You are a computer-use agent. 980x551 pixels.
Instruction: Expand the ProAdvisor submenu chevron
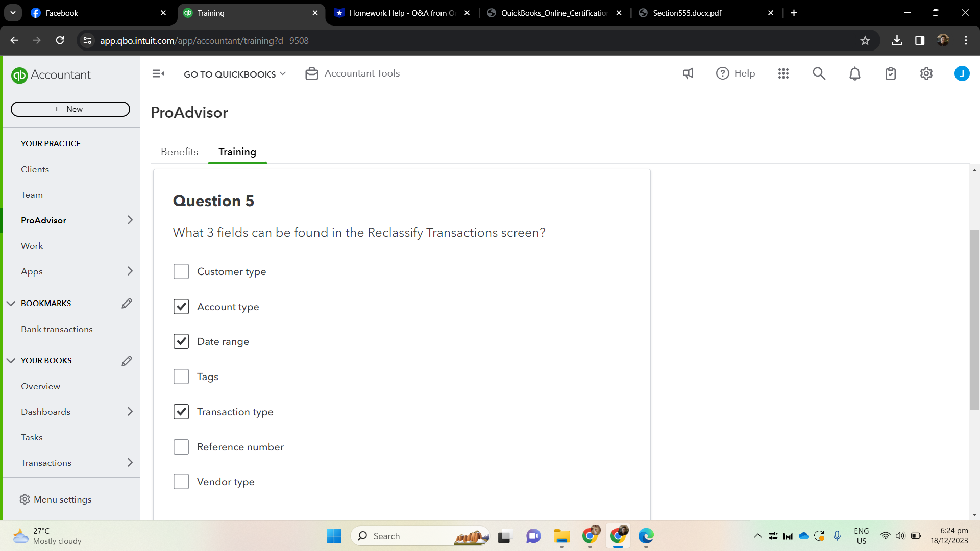tap(130, 220)
